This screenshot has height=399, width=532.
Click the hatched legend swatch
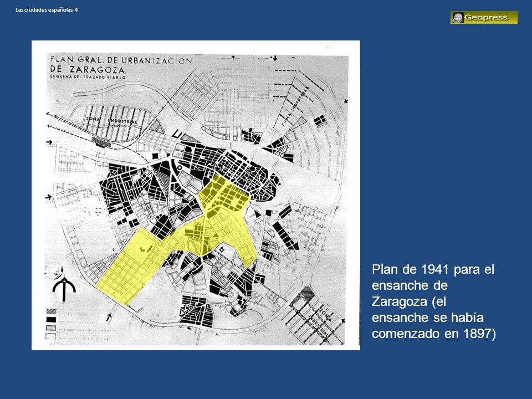pyautogui.click(x=51, y=311)
